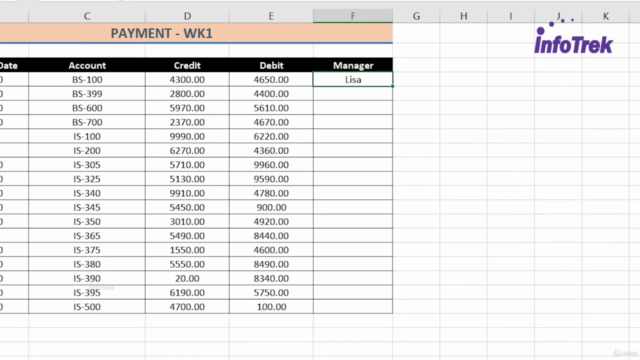Screen dimensions: 640x360
Task: Select column D header
Action: point(187,16)
